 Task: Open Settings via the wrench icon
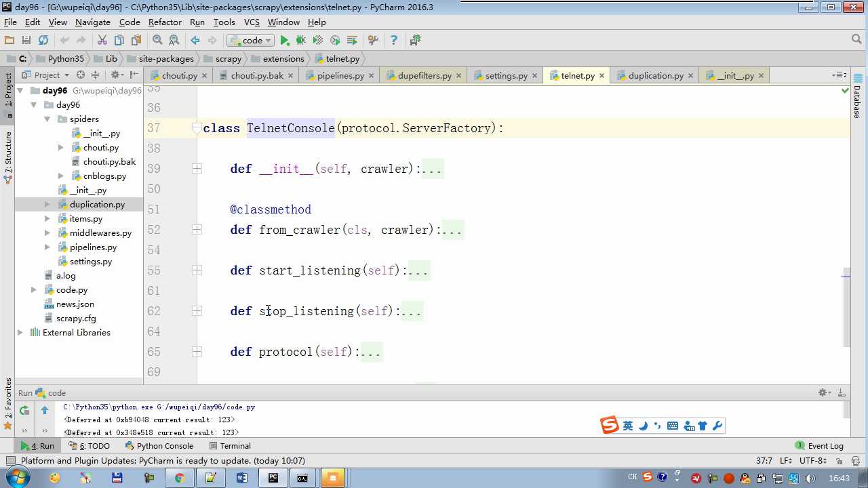[x=373, y=40]
